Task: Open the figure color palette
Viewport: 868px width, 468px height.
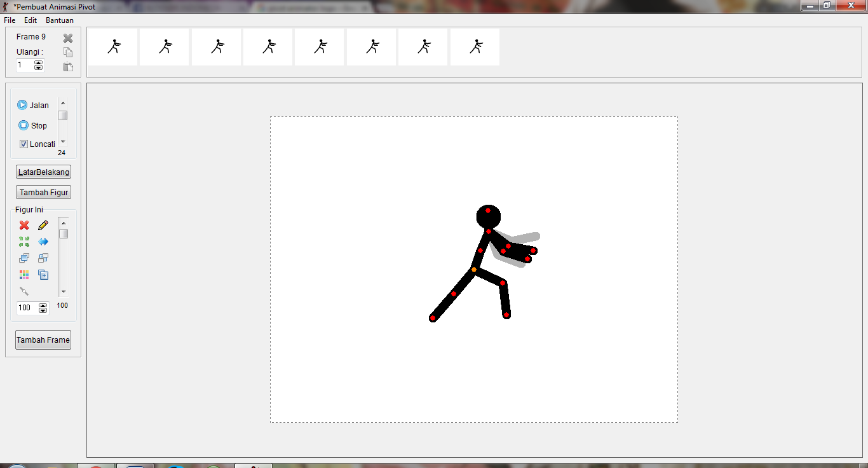Action: [24, 275]
